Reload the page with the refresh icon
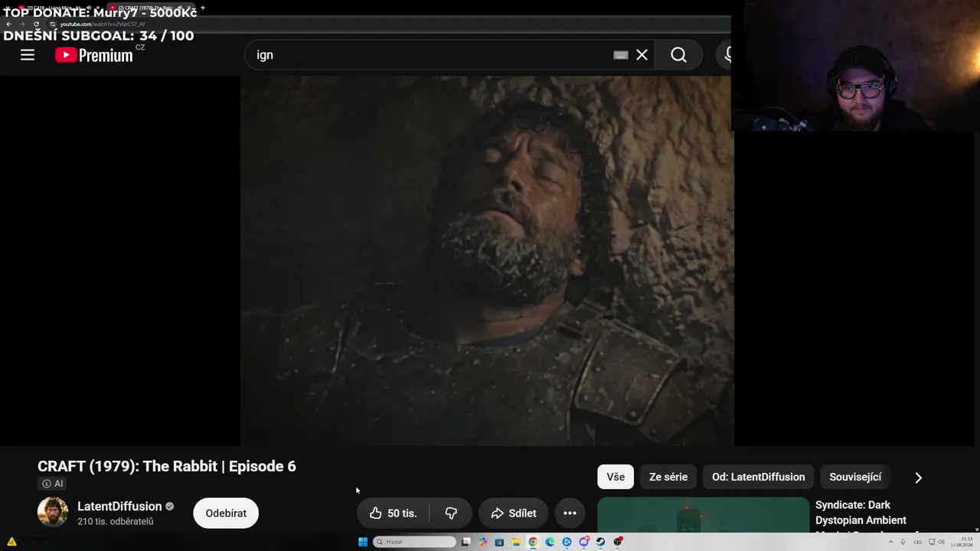Image resolution: width=980 pixels, height=551 pixels. (36, 24)
